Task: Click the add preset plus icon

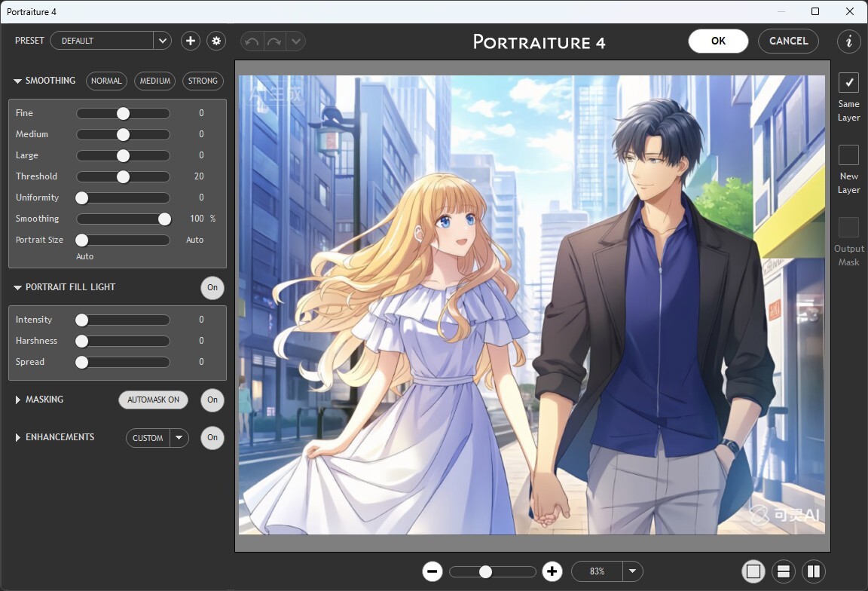Action: coord(191,41)
